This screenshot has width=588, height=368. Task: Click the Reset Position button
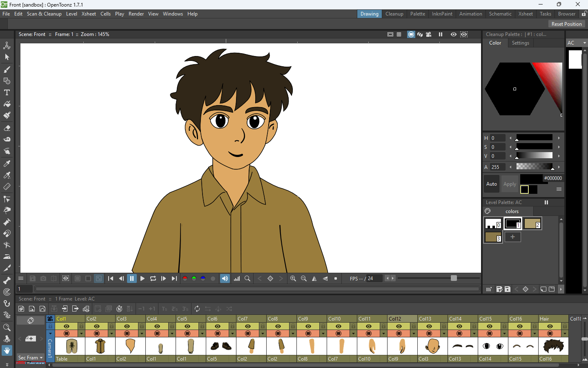coord(566,24)
